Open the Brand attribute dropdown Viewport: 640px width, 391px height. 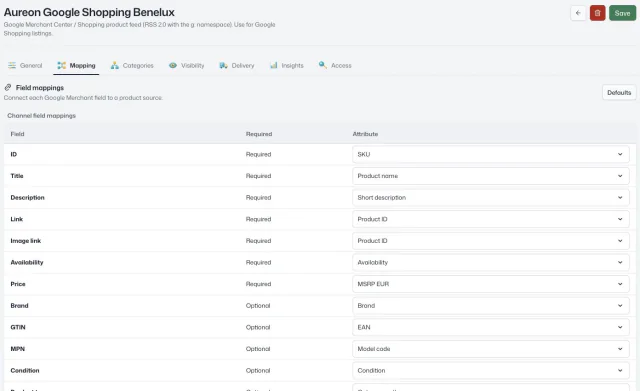[491, 306]
